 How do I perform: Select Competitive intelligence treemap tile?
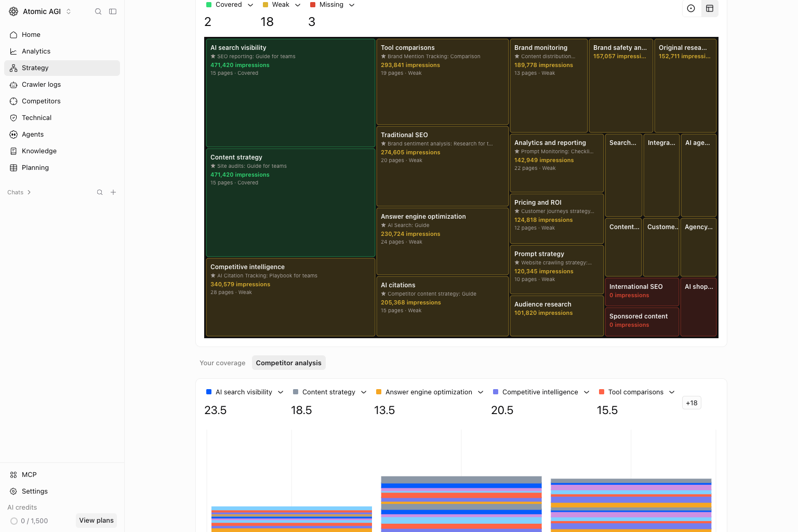click(290, 297)
